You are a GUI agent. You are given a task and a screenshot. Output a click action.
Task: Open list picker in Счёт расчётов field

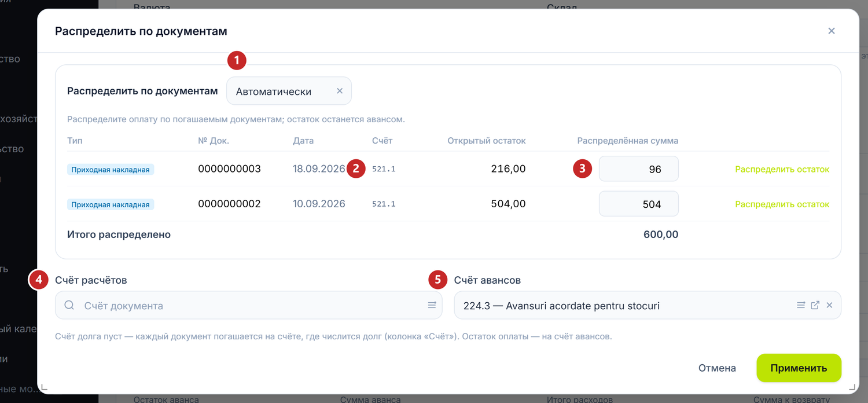[432, 305]
